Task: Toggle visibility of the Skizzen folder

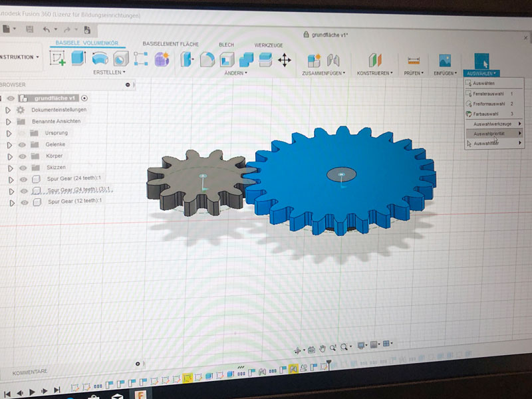Action: (23, 168)
